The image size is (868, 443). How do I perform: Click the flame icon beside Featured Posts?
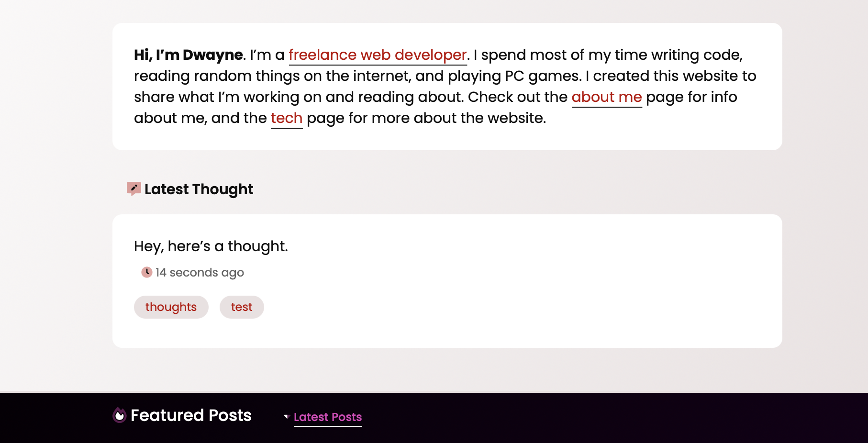pos(119,415)
